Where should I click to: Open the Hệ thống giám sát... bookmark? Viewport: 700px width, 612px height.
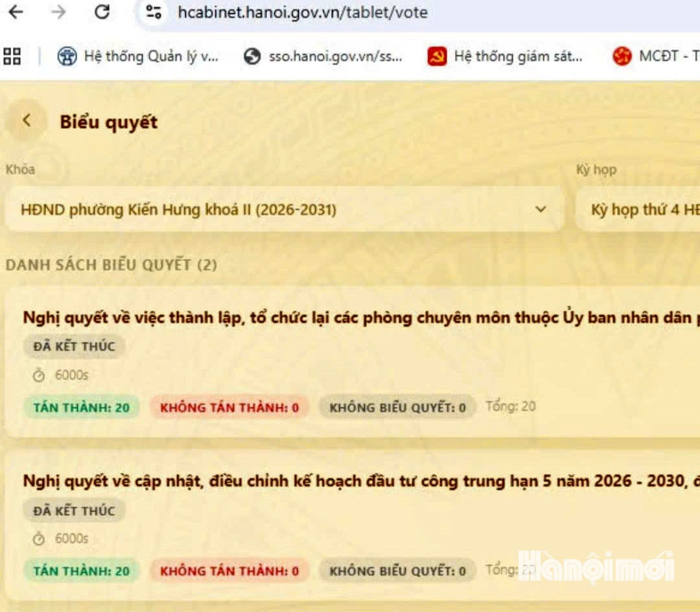point(506,56)
